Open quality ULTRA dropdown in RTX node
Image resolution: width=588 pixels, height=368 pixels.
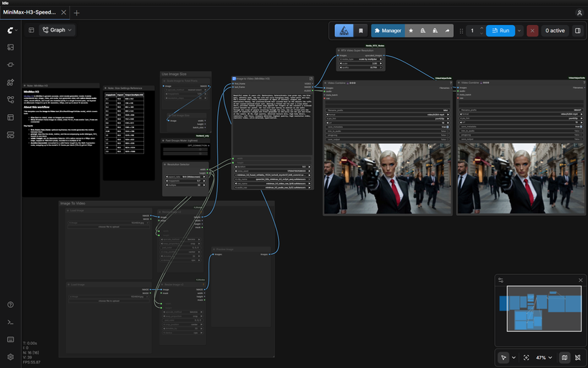(361, 67)
